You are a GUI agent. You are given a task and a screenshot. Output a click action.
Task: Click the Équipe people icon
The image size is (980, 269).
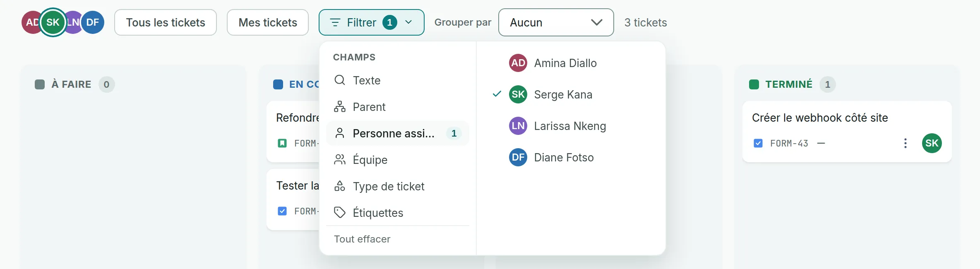(x=340, y=160)
